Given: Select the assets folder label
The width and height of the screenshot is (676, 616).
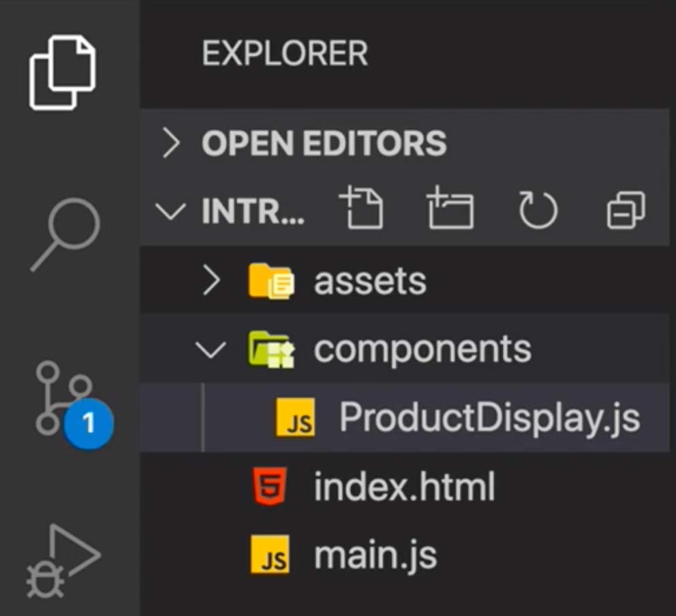Looking at the screenshot, I should coord(370,281).
